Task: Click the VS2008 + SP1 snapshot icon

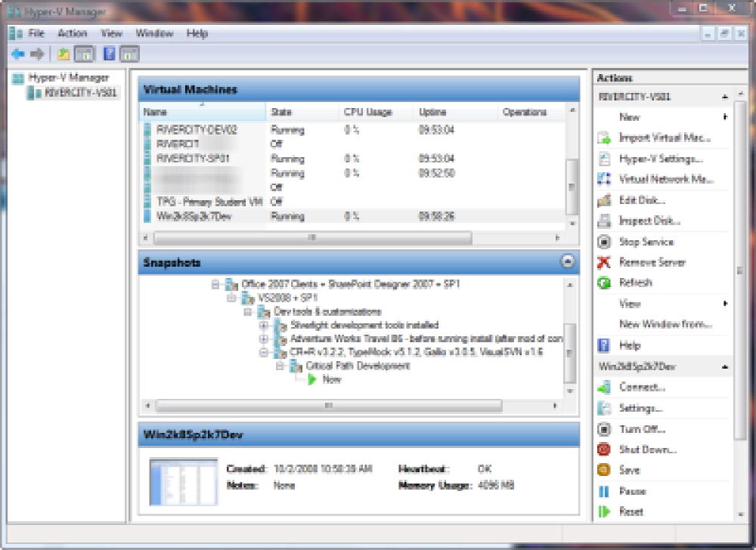Action: [248, 298]
